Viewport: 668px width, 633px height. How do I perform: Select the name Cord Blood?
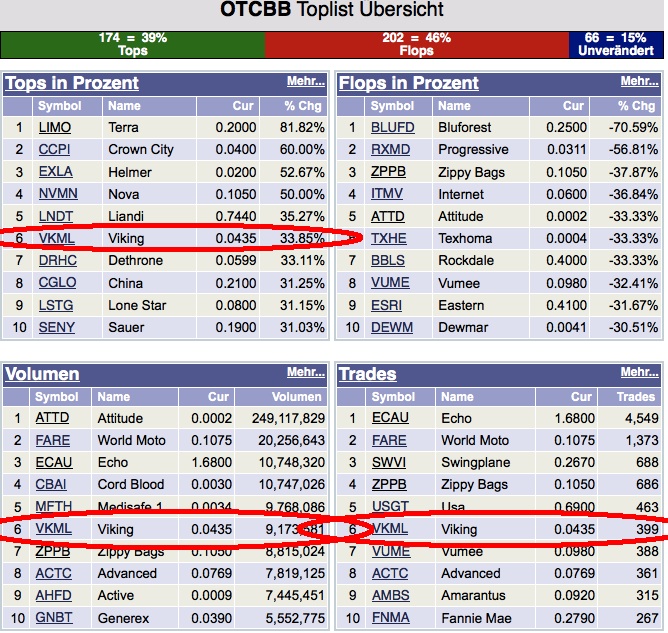click(131, 484)
